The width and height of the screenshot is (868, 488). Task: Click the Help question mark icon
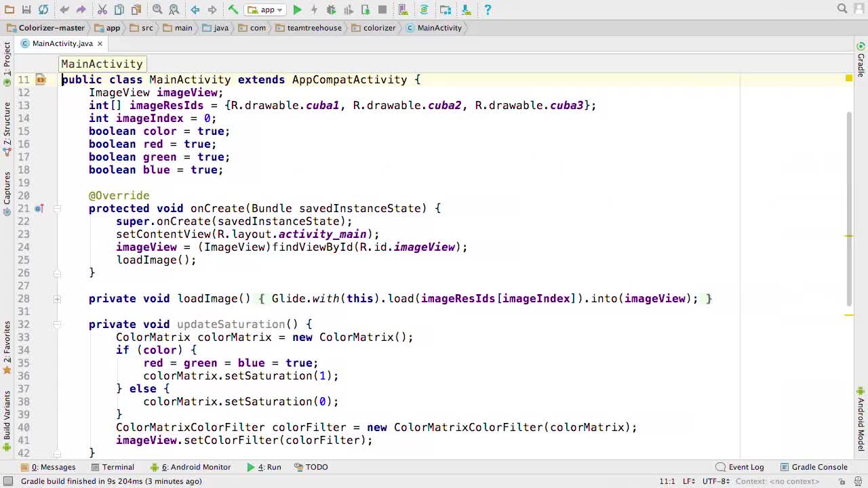[488, 9]
